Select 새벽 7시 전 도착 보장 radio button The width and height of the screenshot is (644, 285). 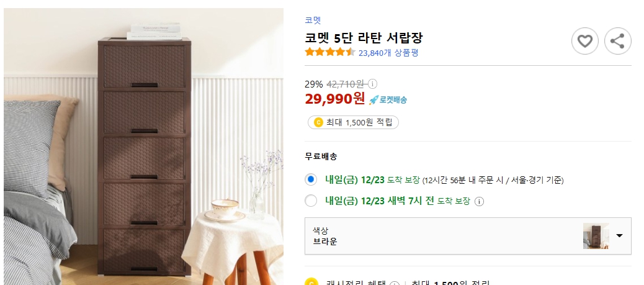point(311,201)
